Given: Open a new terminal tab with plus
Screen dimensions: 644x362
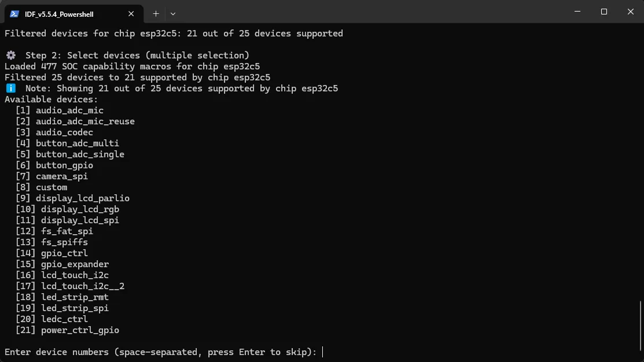Looking at the screenshot, I should tap(156, 14).
